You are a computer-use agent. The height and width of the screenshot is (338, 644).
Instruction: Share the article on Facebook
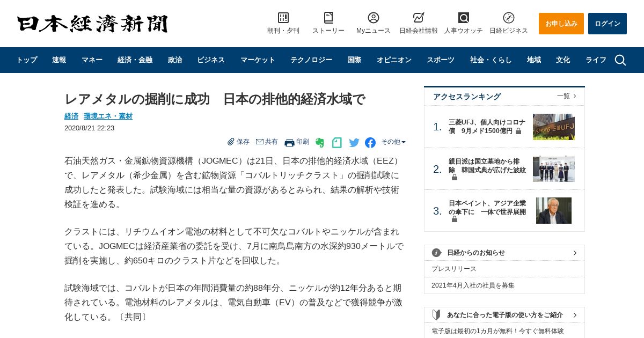(370, 142)
